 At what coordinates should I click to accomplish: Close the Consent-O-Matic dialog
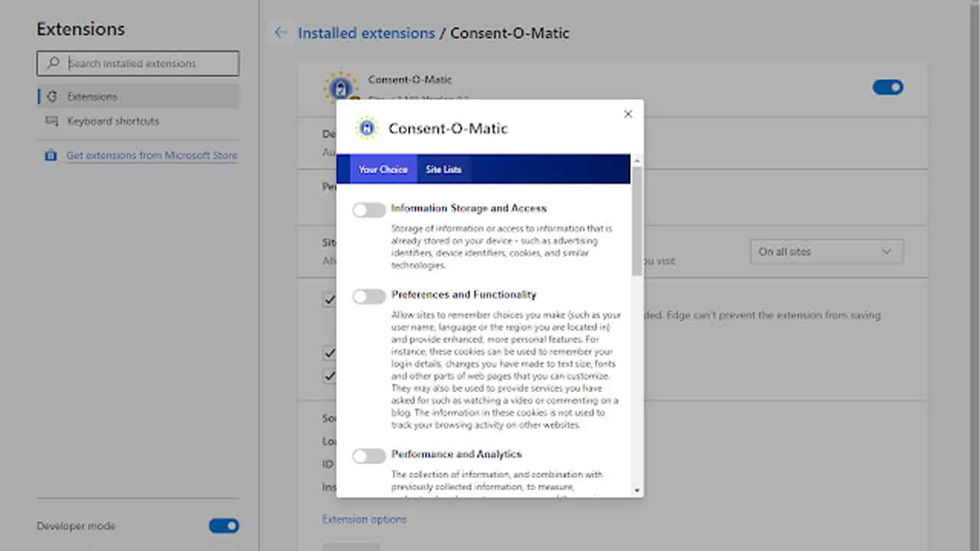628,114
